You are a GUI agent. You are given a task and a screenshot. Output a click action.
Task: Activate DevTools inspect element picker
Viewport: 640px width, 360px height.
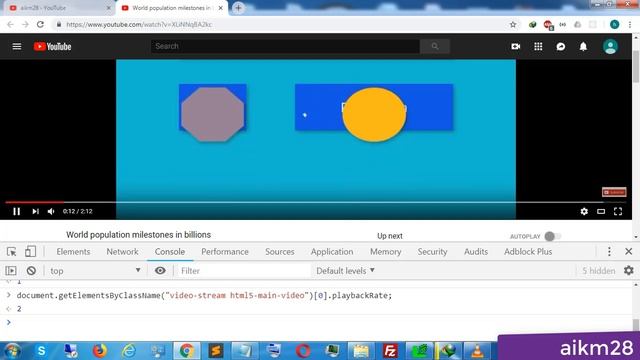coord(11,251)
